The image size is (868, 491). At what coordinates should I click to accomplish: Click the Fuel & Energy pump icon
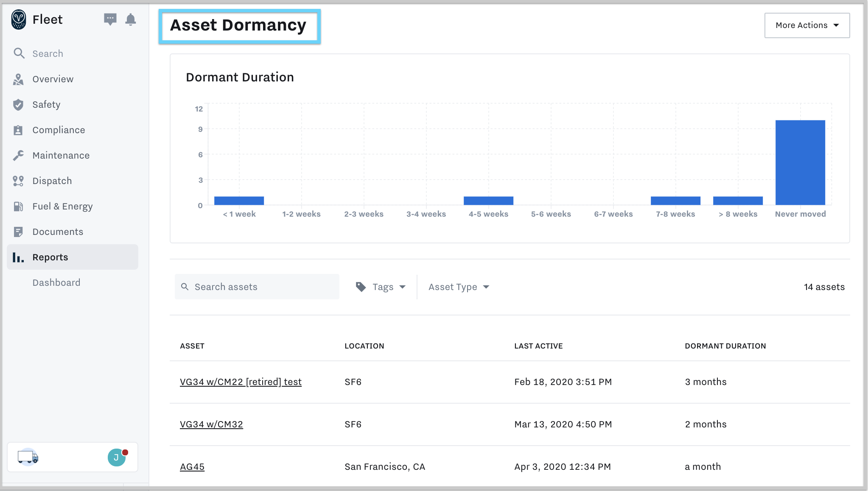pos(18,206)
